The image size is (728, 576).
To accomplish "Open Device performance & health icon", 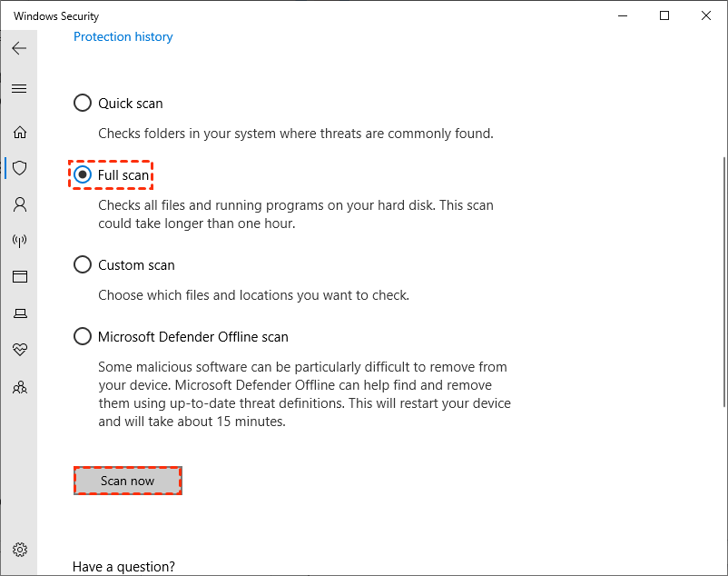I will click(x=20, y=350).
